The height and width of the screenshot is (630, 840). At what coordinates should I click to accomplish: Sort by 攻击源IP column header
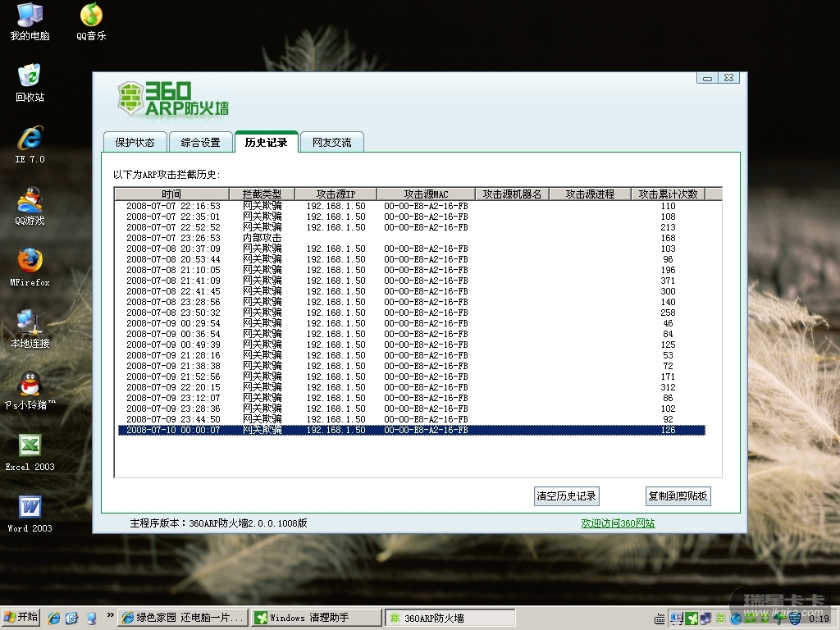pyautogui.click(x=336, y=194)
